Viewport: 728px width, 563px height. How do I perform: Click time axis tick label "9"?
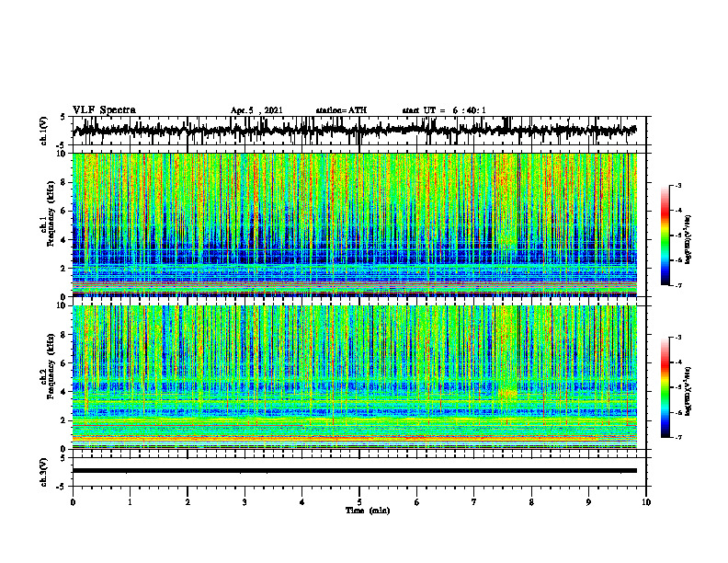pyautogui.click(x=588, y=502)
